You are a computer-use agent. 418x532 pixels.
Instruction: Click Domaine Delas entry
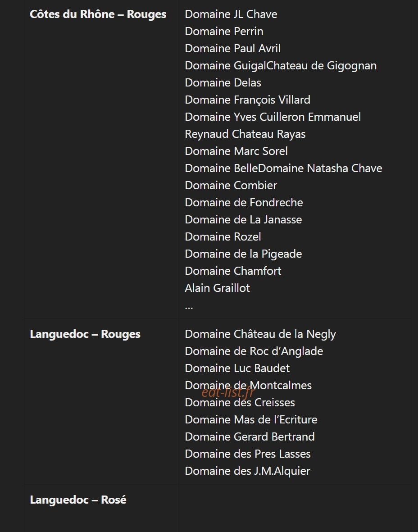coord(223,83)
